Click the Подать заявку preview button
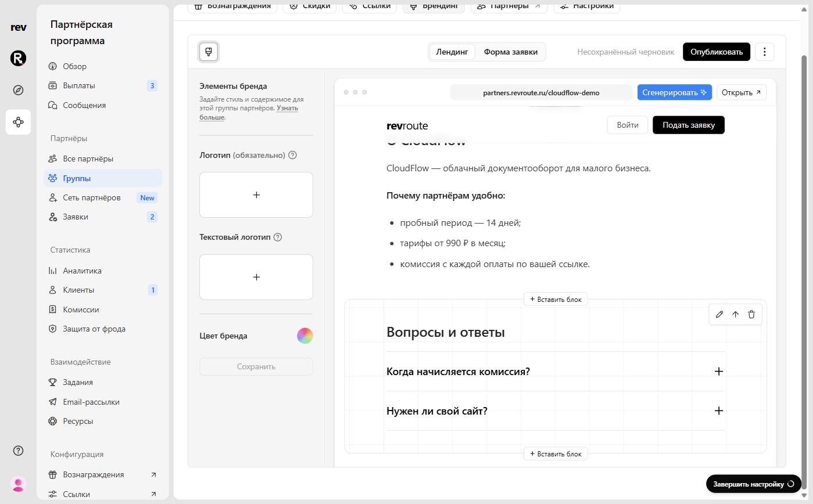Viewport: 813px width, 504px height. pos(689,125)
